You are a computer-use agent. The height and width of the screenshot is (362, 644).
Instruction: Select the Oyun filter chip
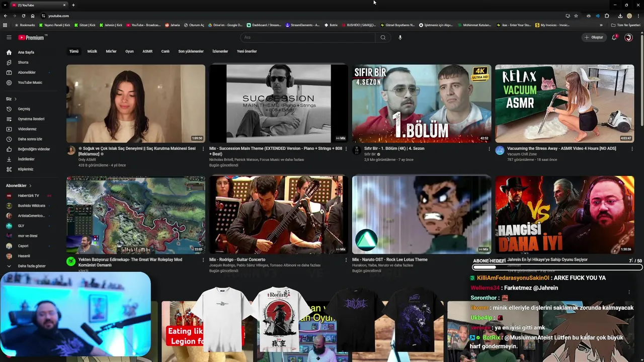[129, 51]
